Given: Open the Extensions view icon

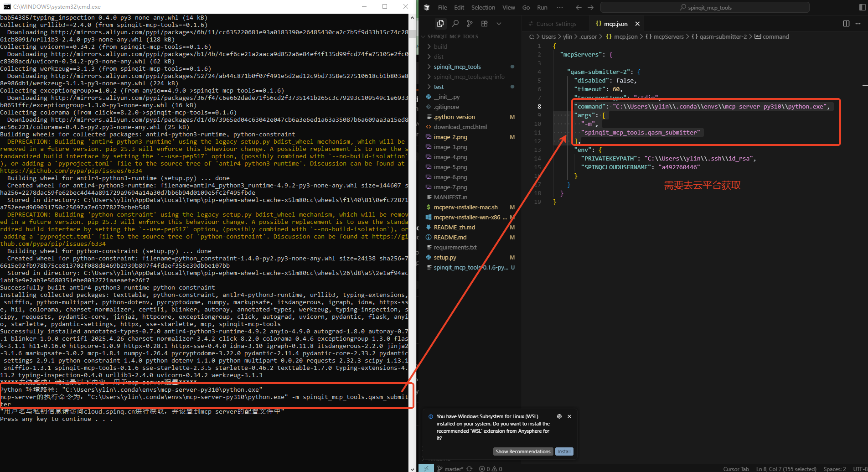Looking at the screenshot, I should click(x=484, y=23).
